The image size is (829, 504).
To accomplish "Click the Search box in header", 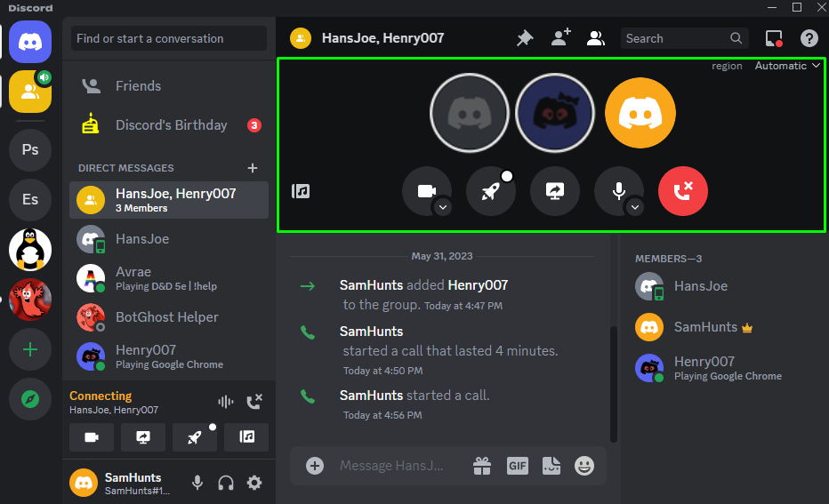I will point(684,38).
